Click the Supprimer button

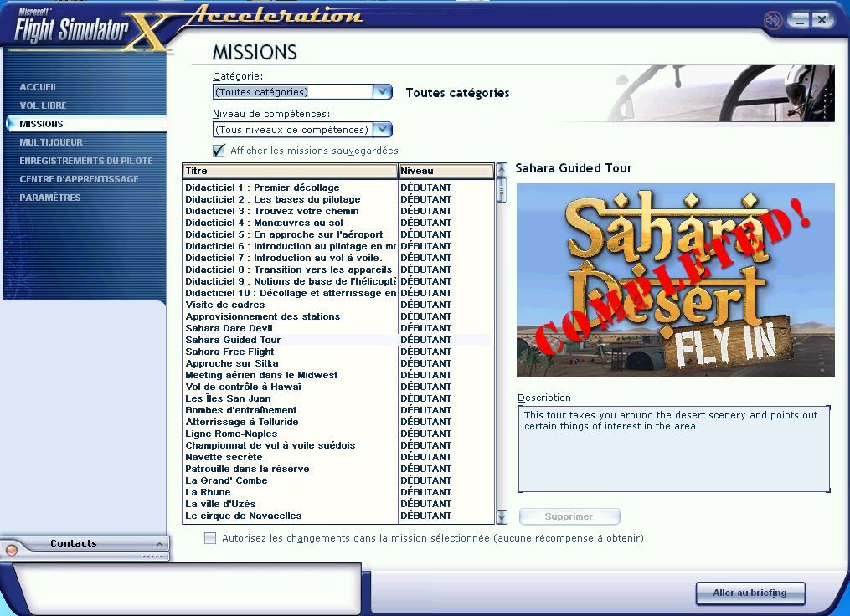pyautogui.click(x=569, y=517)
